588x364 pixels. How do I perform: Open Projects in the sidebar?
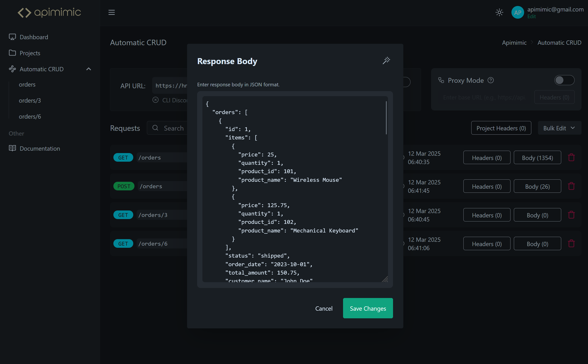(30, 53)
